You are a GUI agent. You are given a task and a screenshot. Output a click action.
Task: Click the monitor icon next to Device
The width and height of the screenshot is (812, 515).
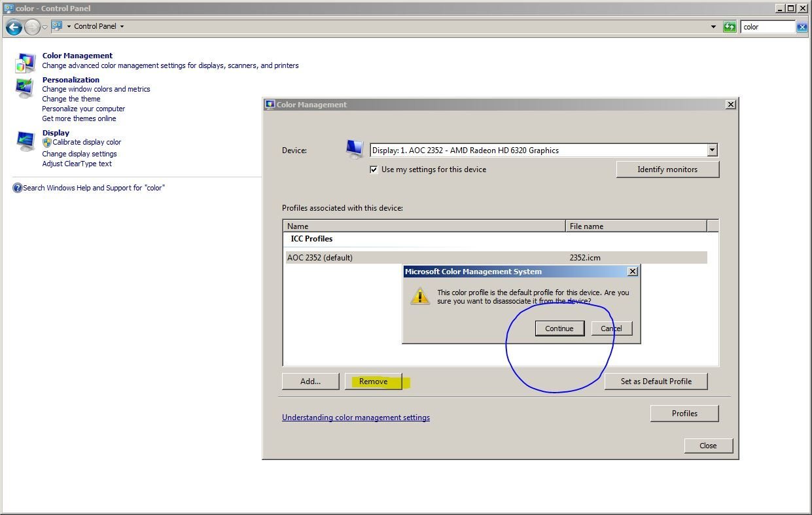pyautogui.click(x=355, y=149)
